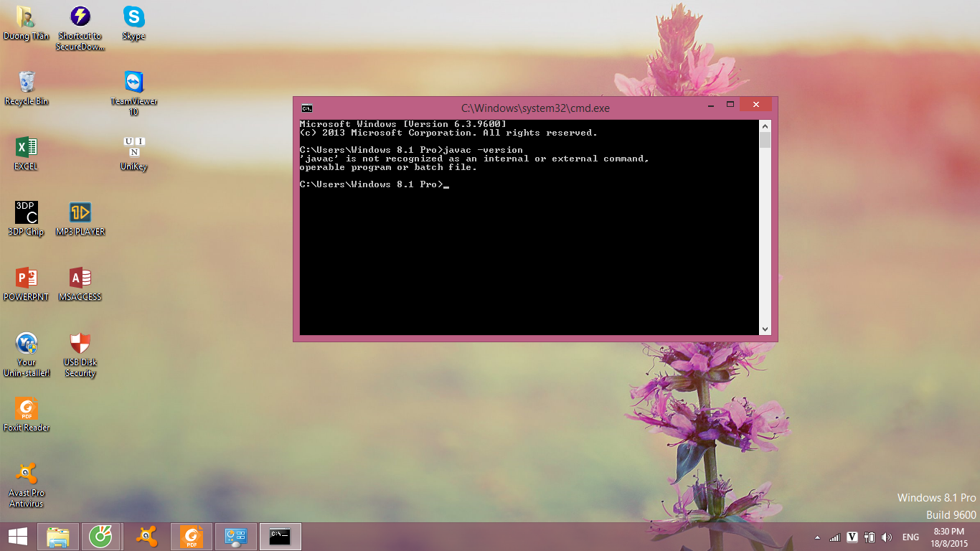Screen dimensions: 980x551
Task: Click the Recycle Bin icon
Action: click(x=27, y=83)
